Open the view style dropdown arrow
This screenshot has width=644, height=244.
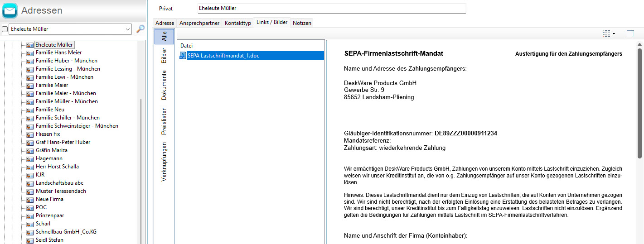pos(614,33)
